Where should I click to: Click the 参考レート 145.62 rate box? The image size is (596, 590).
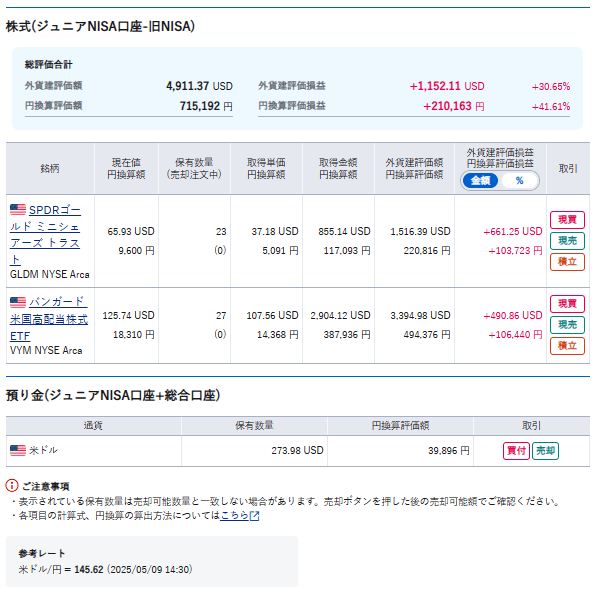pos(152,561)
